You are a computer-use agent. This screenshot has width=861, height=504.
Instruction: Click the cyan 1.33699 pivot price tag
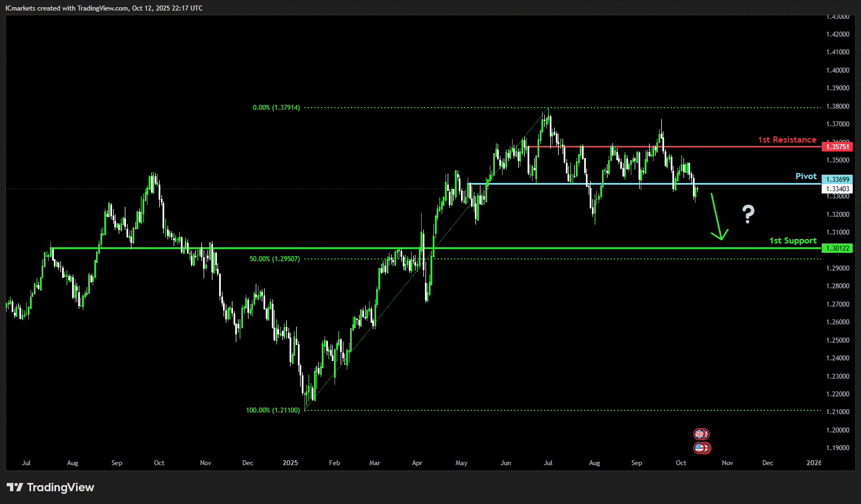[837, 180]
